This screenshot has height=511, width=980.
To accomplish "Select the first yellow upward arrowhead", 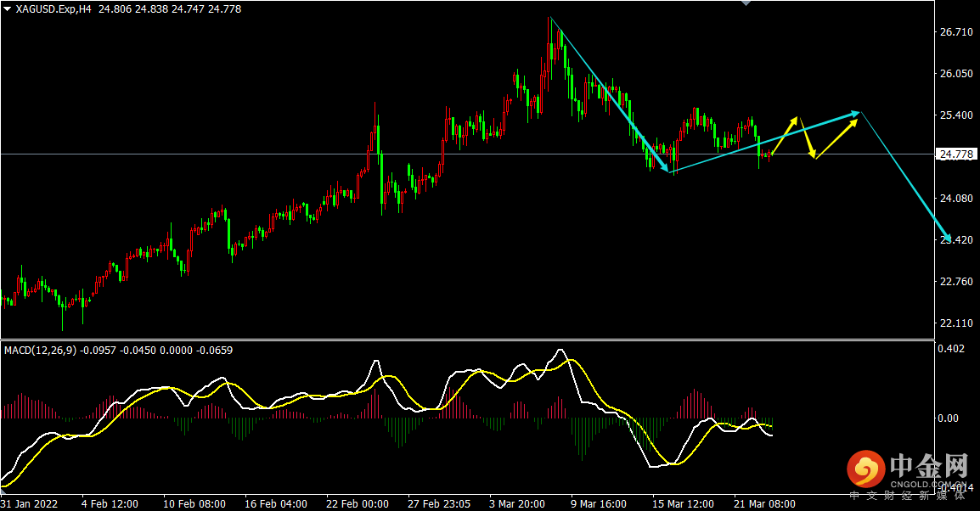I will [x=795, y=120].
